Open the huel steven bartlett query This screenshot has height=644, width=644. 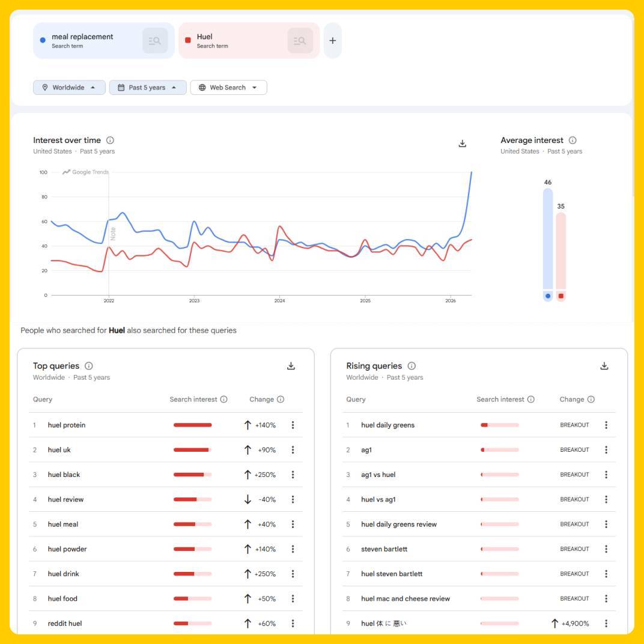(392, 574)
